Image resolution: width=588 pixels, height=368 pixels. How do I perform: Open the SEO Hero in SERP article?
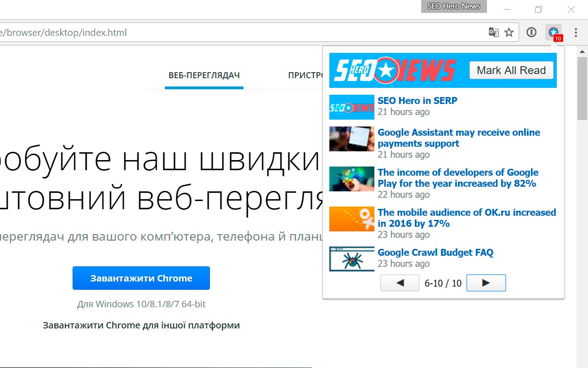[417, 100]
